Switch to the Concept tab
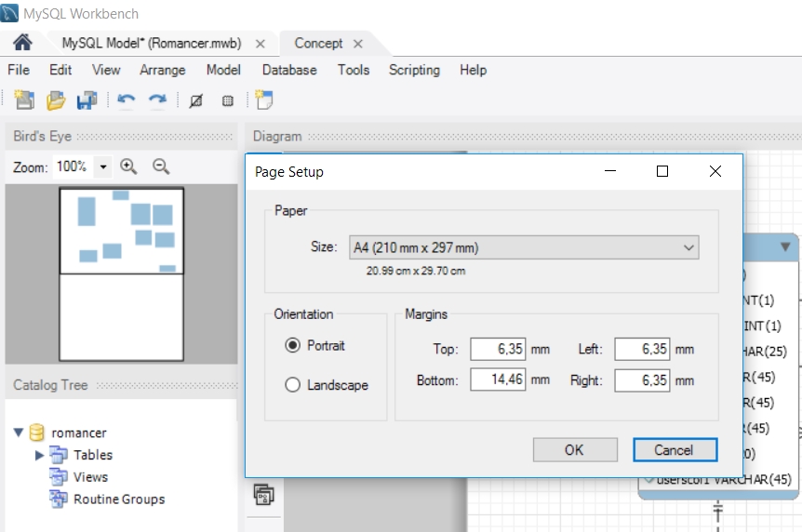802x532 pixels. [x=318, y=44]
